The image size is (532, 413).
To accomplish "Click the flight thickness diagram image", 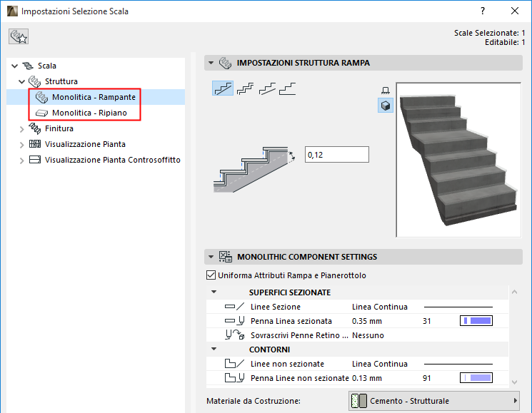I will pos(254,169).
